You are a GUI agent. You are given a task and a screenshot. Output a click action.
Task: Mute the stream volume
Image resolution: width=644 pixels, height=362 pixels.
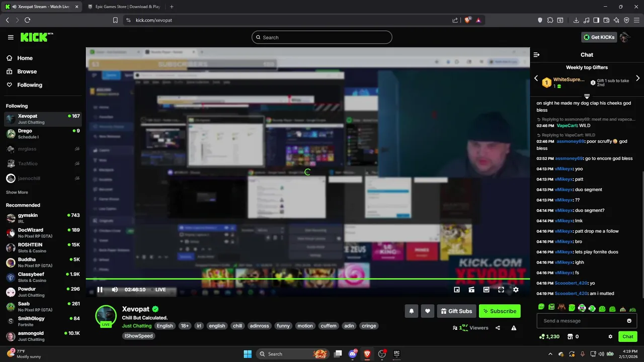point(115,290)
